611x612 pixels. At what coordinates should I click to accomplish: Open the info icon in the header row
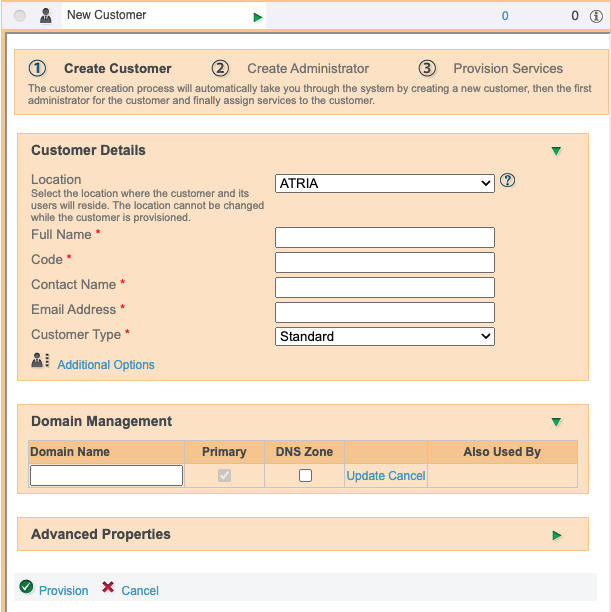point(596,16)
